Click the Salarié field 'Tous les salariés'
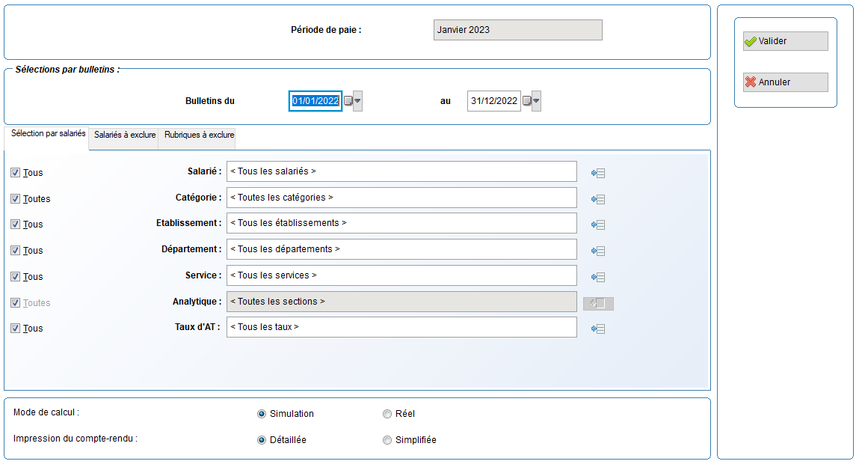This screenshot has height=473, width=868. [x=402, y=171]
